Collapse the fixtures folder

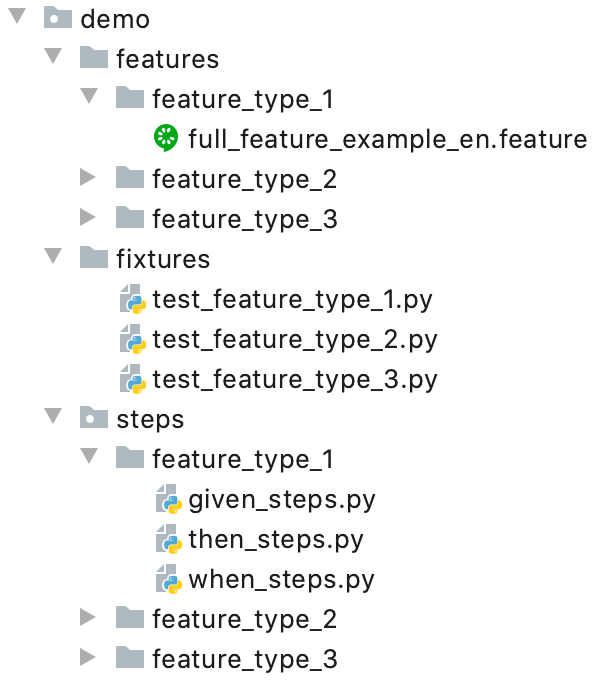(53, 256)
